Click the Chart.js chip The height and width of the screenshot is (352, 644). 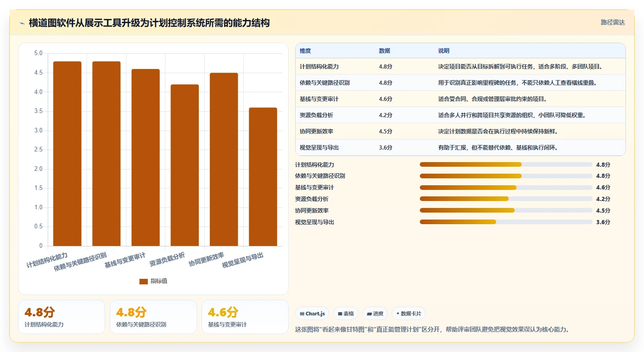point(312,314)
